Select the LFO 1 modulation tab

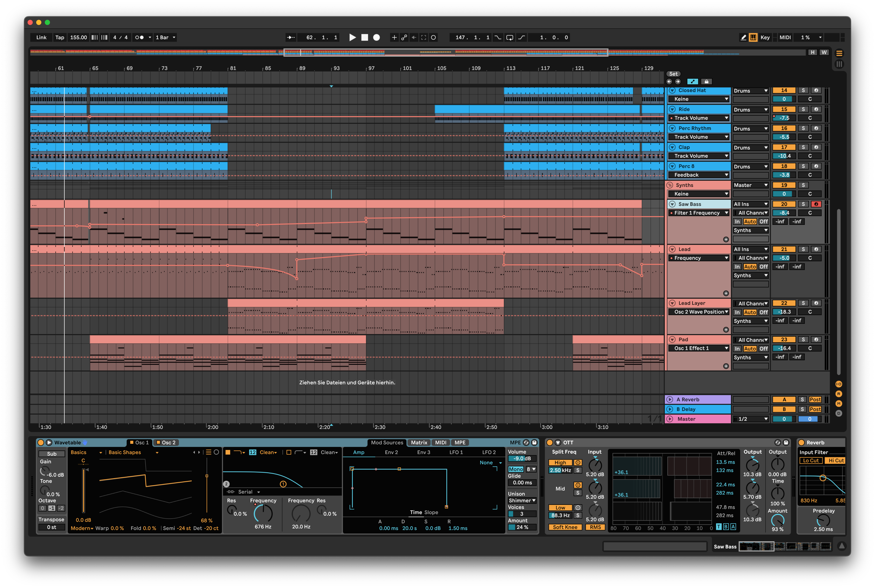point(456,452)
